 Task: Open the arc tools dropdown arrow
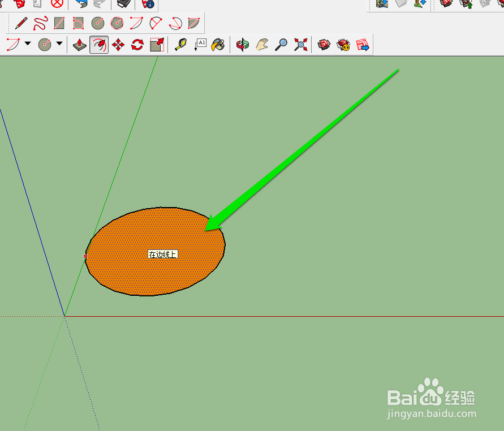[x=28, y=43]
